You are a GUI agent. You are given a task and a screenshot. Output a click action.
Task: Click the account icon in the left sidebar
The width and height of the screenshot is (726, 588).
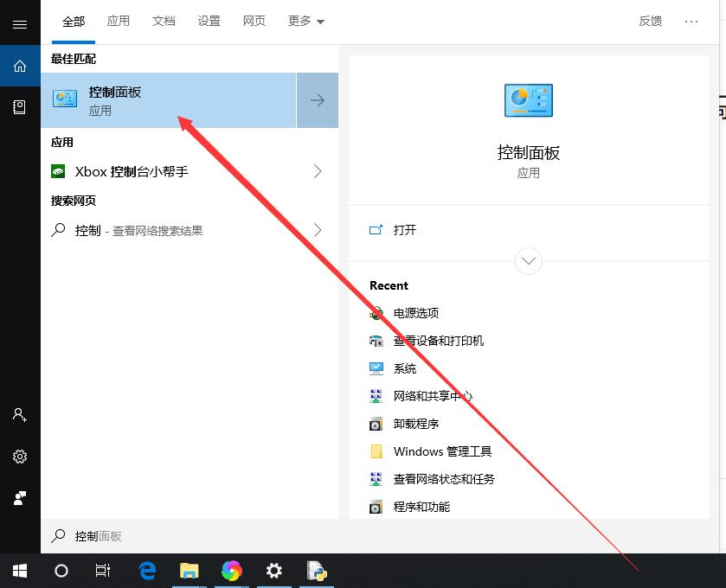click(19, 415)
